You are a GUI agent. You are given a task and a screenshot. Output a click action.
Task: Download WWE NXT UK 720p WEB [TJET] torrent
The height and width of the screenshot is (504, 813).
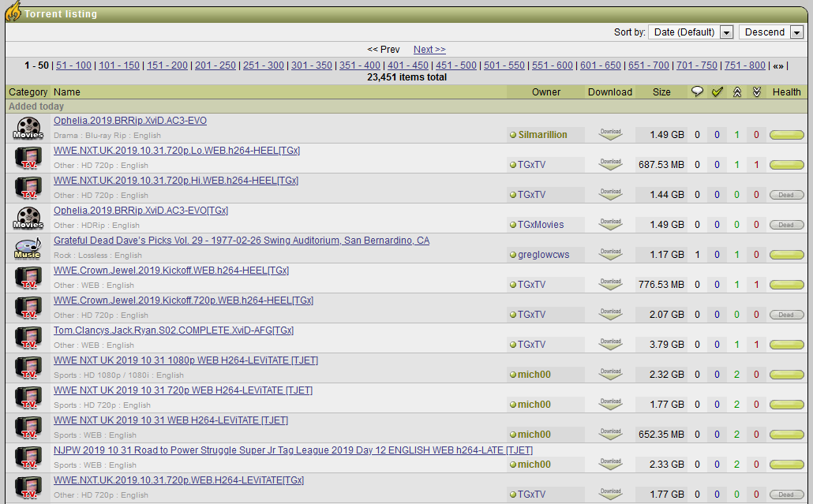coord(610,405)
